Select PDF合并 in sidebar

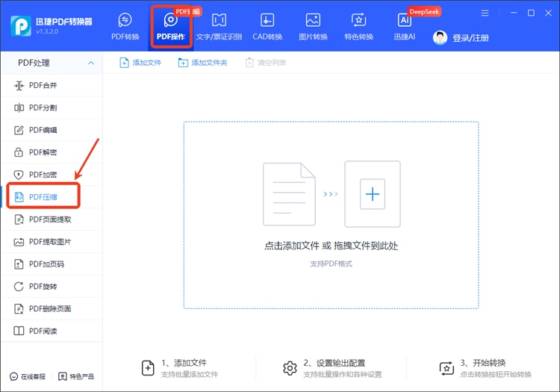point(43,86)
